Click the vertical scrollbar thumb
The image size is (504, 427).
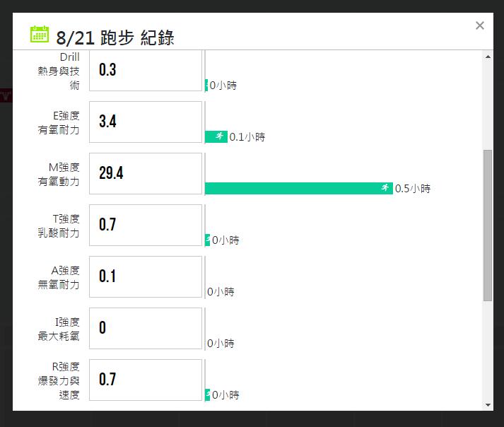tap(488, 225)
